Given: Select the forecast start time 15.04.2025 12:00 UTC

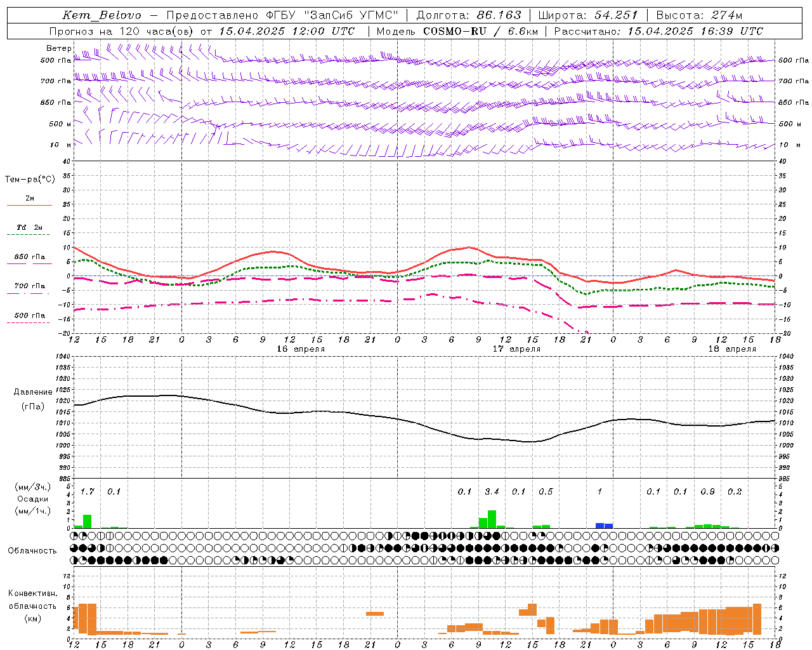Looking at the screenshot, I should [x=287, y=31].
